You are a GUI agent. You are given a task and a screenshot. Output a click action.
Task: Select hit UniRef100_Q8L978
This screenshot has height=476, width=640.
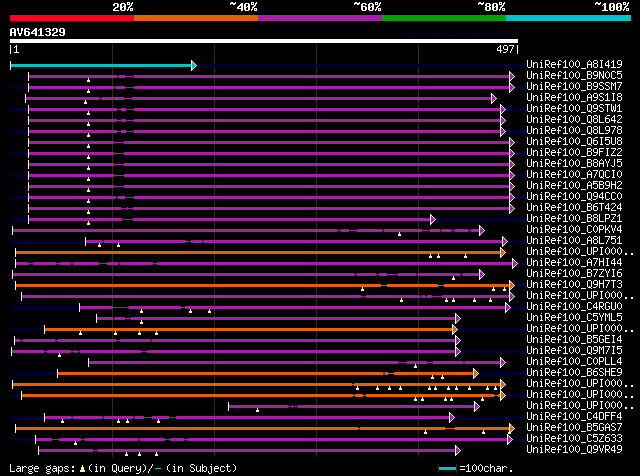coord(574,130)
